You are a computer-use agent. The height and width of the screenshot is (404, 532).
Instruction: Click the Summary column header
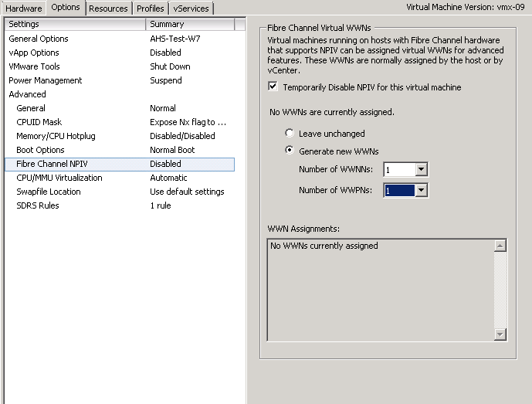point(190,24)
